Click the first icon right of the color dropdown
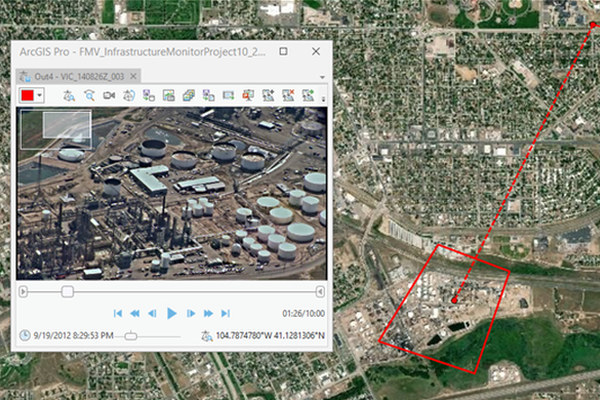600x400 pixels. (68, 95)
